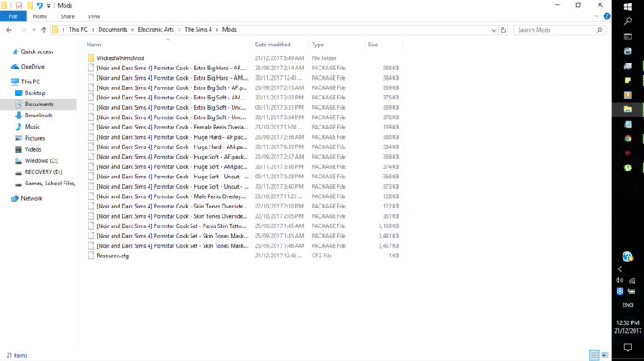Select the package file sized 139 KB

243,127
